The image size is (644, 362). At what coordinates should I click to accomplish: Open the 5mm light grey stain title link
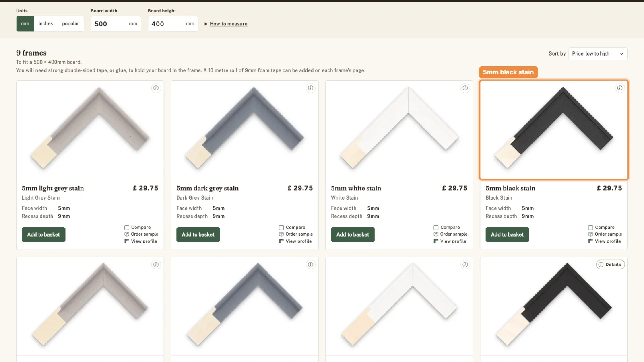(53, 188)
